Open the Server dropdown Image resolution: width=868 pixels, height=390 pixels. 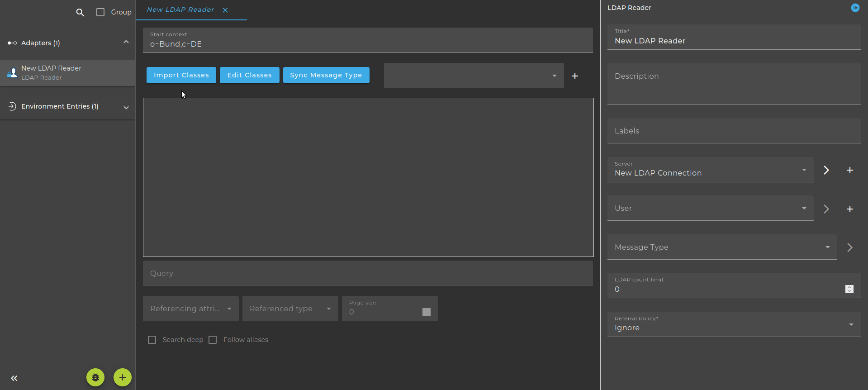(x=710, y=170)
